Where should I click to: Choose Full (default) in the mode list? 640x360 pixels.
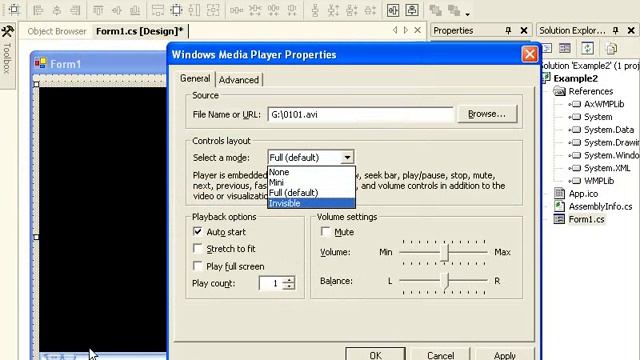(x=311, y=193)
